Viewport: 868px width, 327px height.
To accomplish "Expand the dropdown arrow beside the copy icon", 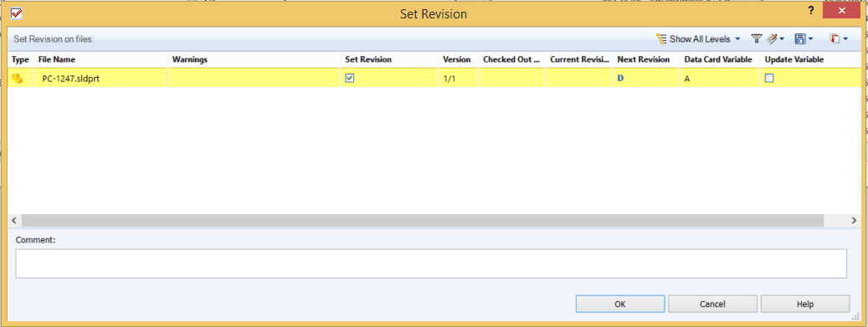I will point(845,39).
